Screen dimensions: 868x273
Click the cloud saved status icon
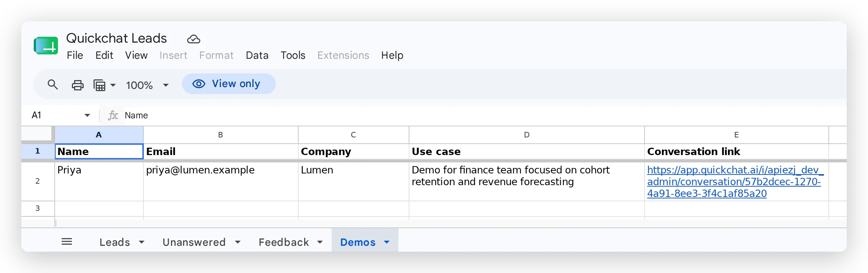(x=193, y=39)
